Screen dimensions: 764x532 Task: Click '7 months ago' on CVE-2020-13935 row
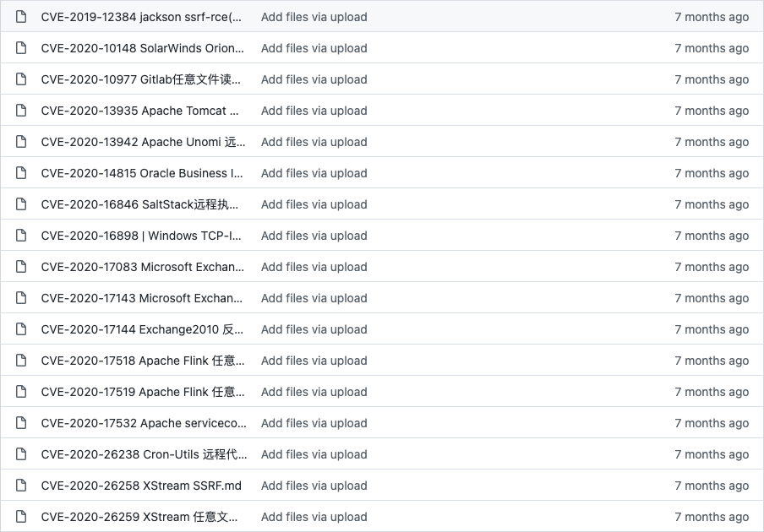point(712,111)
